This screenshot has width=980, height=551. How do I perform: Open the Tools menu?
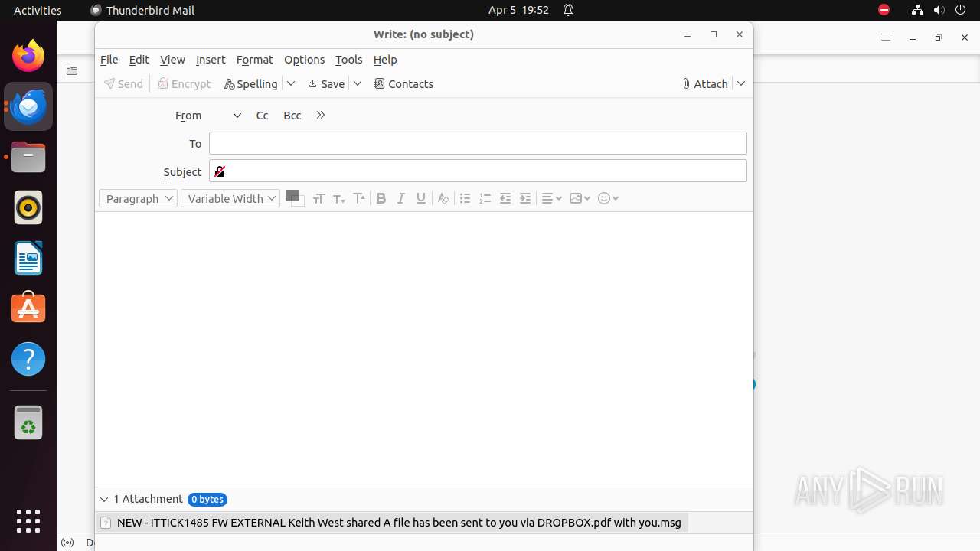348,60
